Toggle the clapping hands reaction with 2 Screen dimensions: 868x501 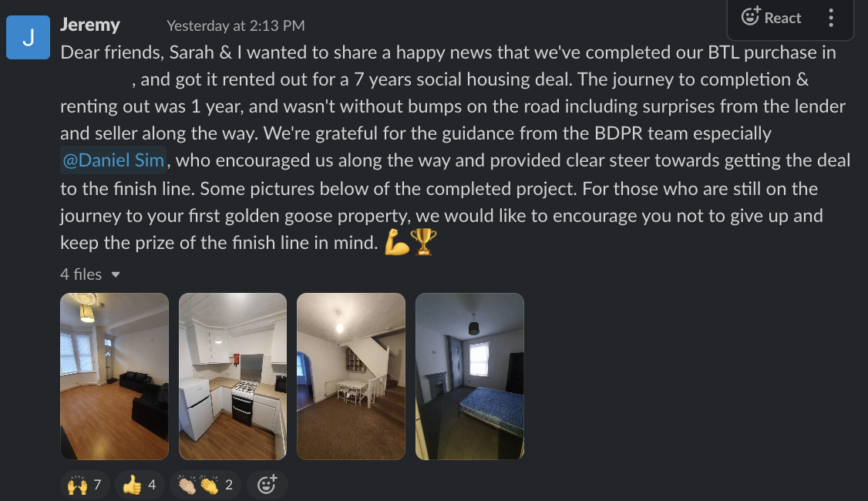205,485
